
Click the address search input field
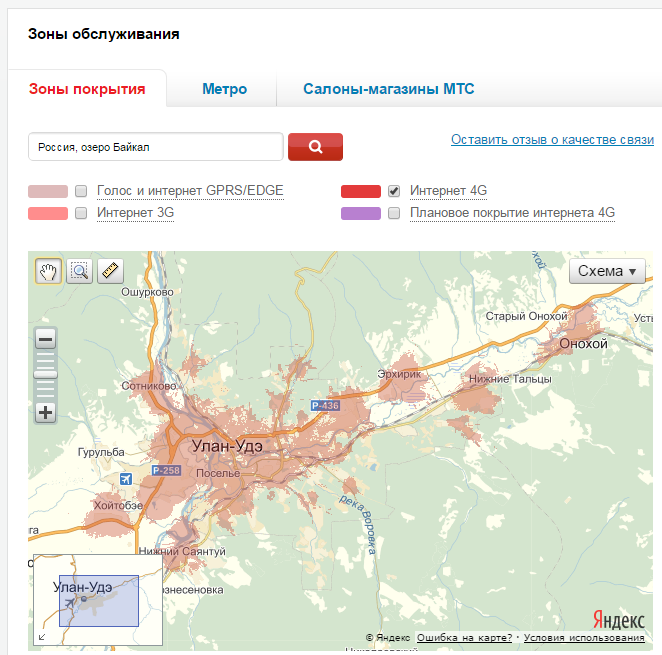pos(155,147)
